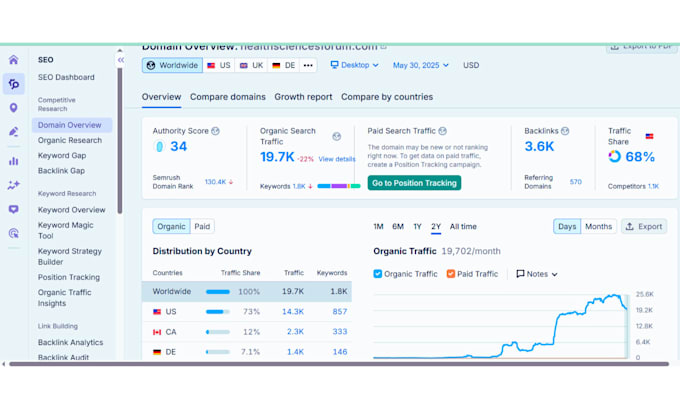Click the US traffic share progress bar

(x=218, y=311)
